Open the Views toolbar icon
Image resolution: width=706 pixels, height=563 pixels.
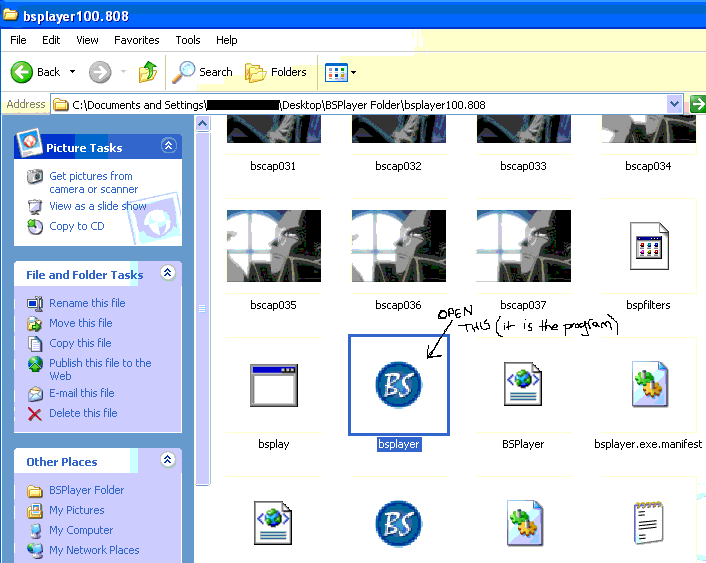[x=336, y=72]
